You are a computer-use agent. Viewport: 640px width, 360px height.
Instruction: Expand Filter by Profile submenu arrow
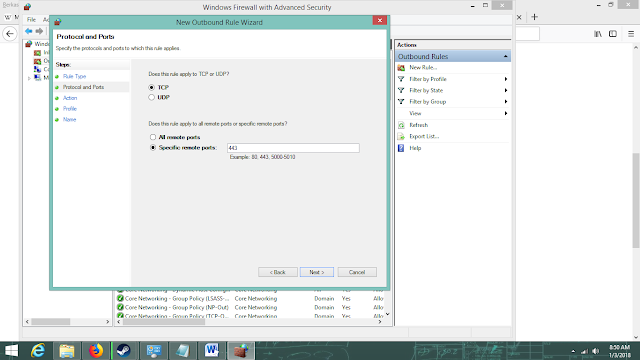(x=506, y=79)
